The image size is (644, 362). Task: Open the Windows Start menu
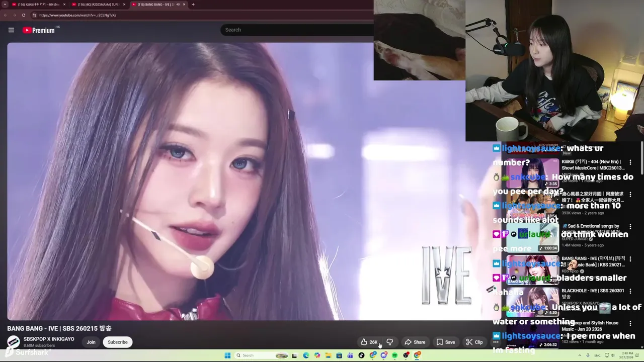(227, 355)
